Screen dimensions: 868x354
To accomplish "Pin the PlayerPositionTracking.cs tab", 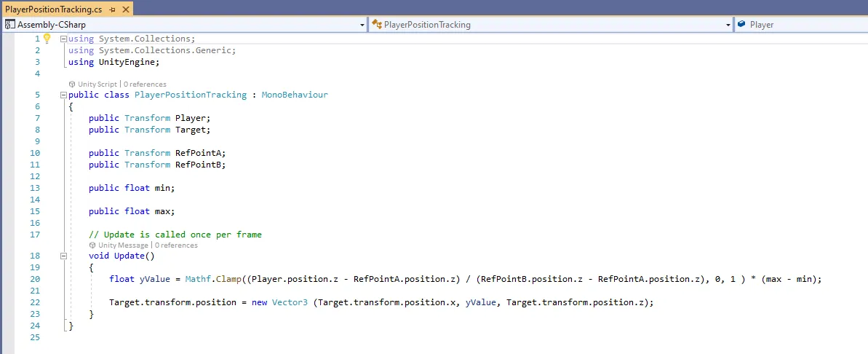I will tap(112, 10).
